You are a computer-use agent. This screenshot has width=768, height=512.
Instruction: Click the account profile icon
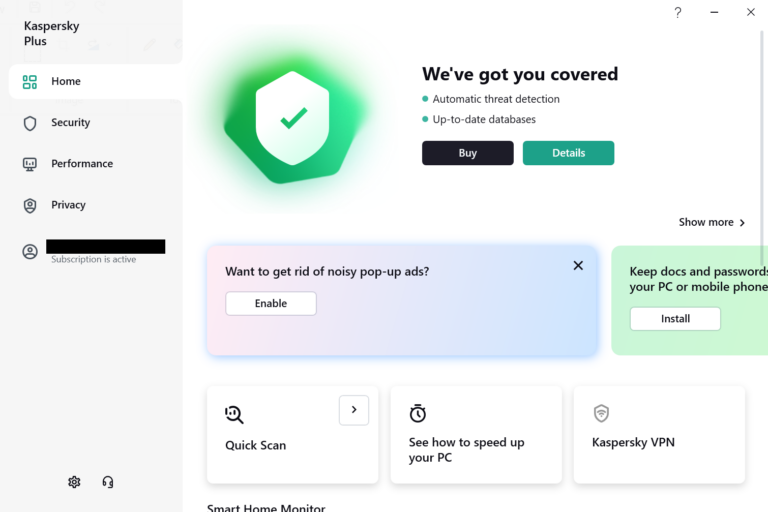[30, 252]
